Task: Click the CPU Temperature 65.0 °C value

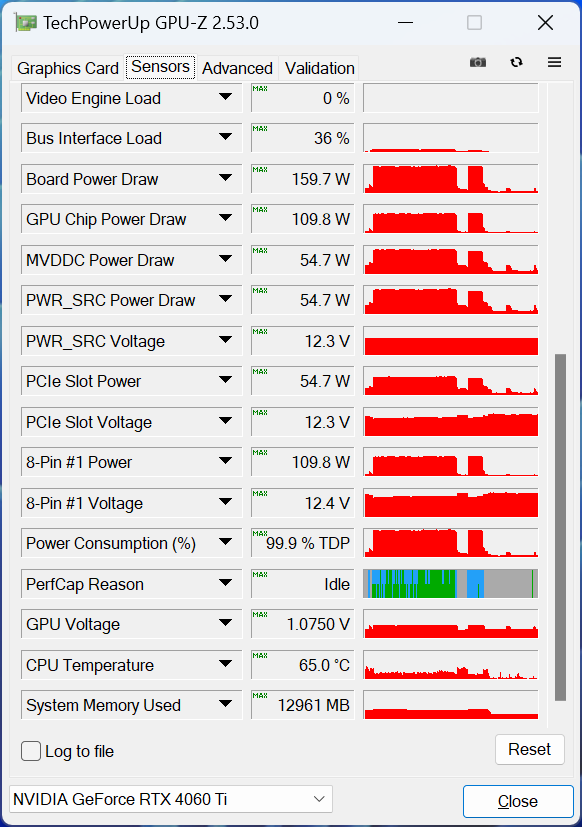Action: 302,665
